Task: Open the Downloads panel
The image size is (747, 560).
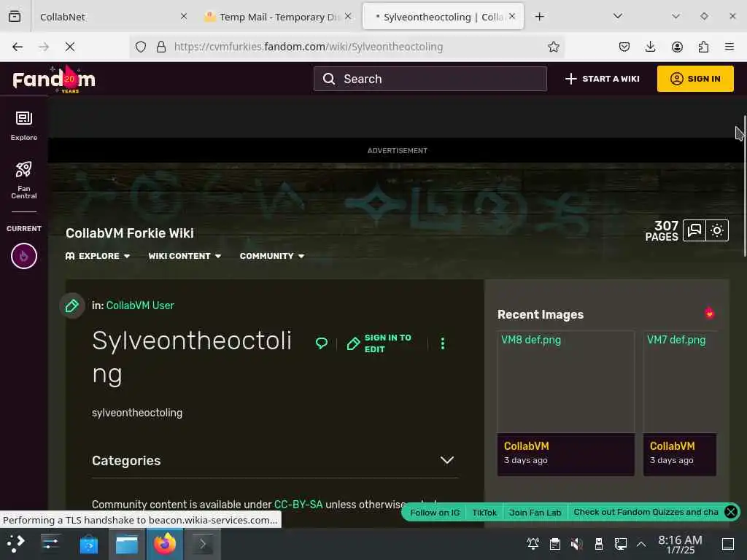Action: [650, 47]
